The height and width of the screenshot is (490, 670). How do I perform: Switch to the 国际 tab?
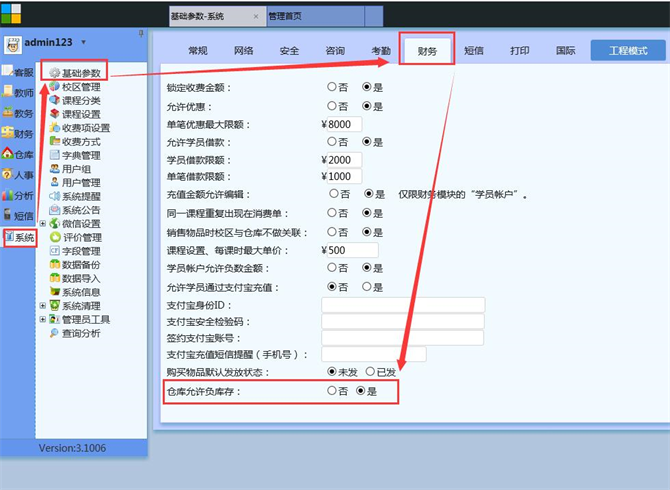click(x=565, y=51)
